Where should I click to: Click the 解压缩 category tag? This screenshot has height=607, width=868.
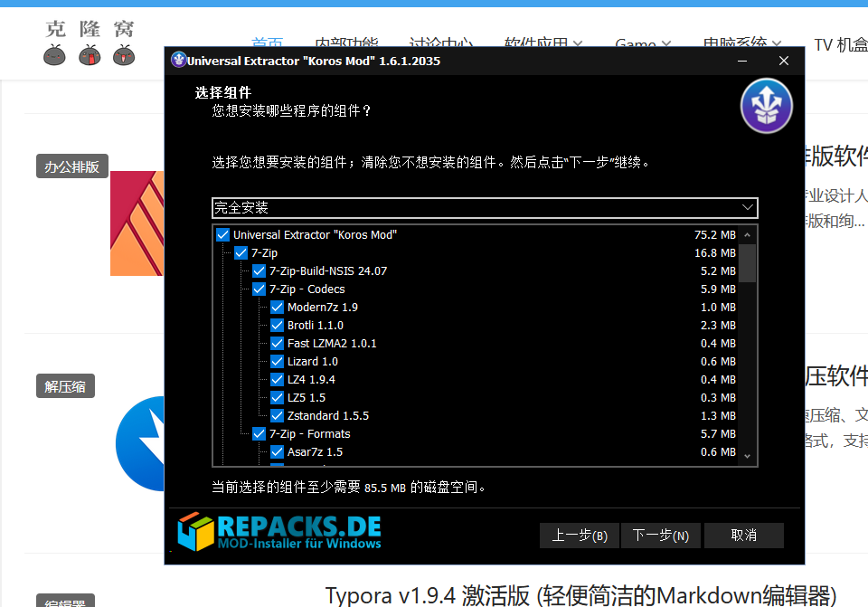click(x=65, y=386)
